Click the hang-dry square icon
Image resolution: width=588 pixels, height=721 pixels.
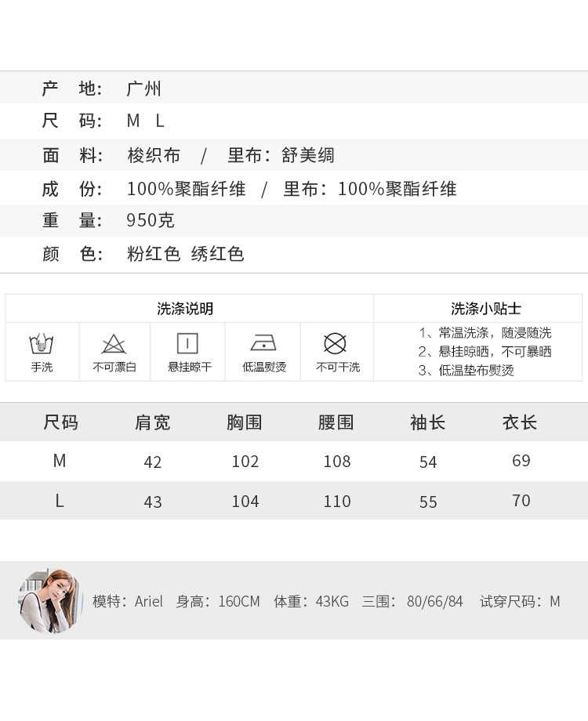187,343
